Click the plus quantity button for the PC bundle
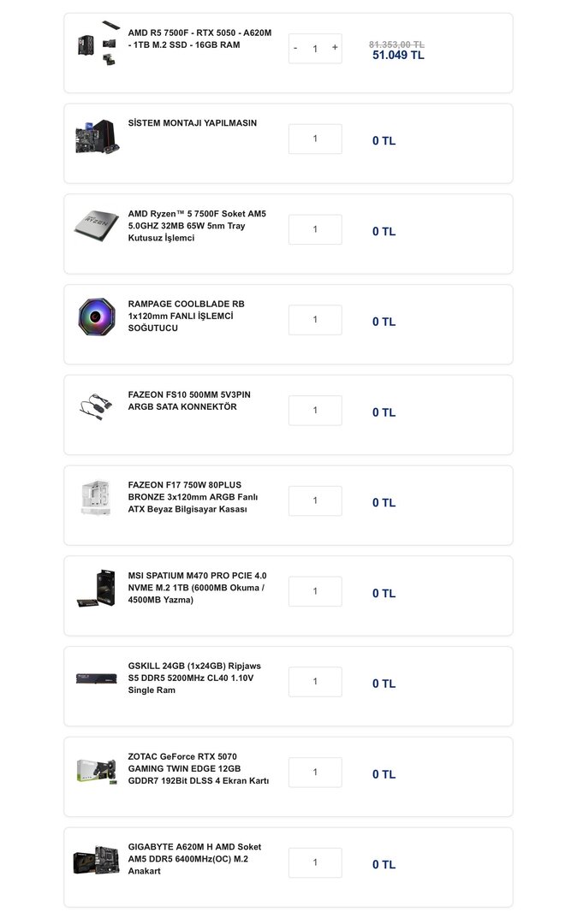 tap(335, 48)
